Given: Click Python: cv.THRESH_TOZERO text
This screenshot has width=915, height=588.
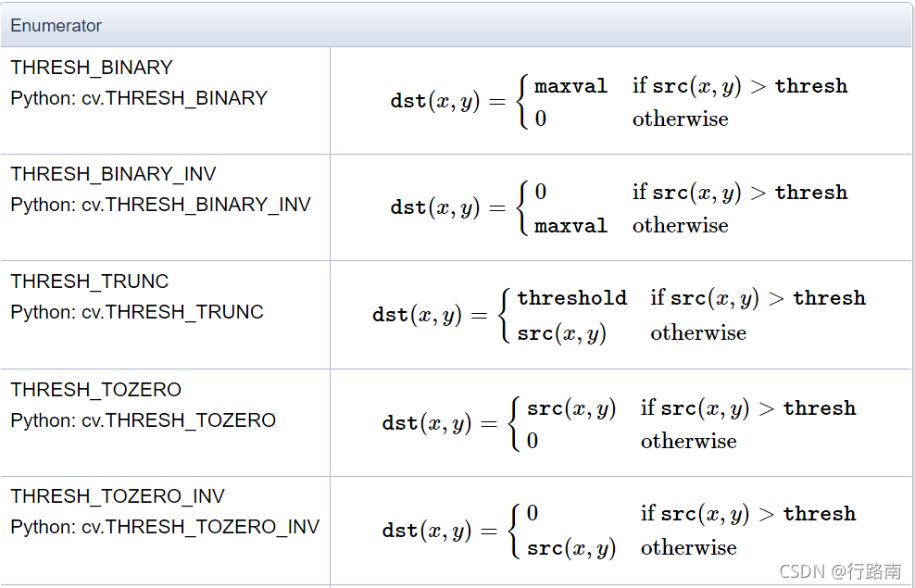Looking at the screenshot, I should click(x=143, y=420).
